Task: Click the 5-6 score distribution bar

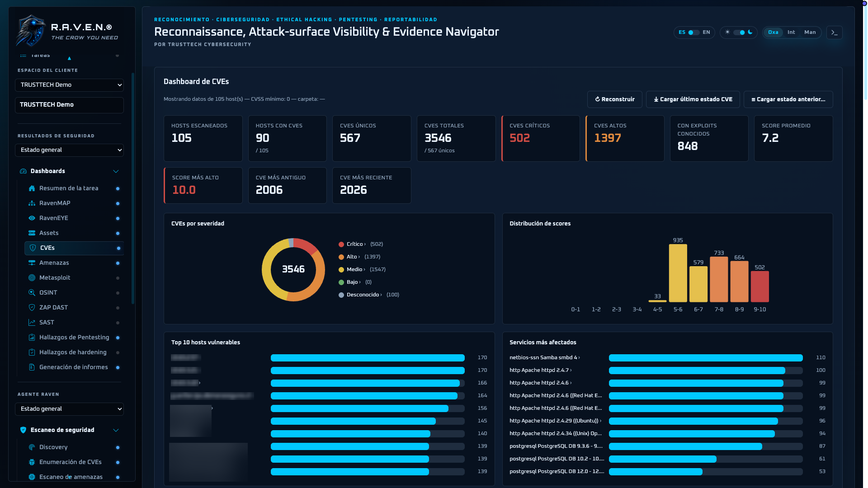Action: 678,273
